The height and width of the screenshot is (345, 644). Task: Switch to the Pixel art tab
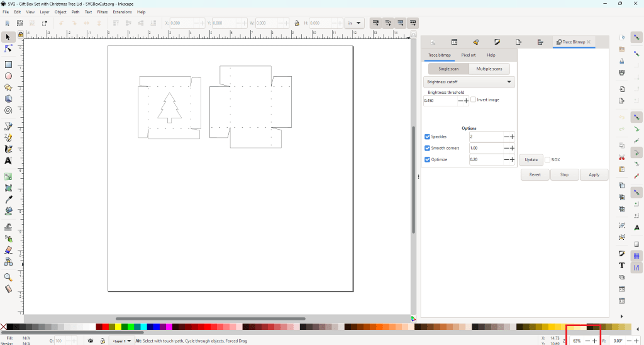468,55
